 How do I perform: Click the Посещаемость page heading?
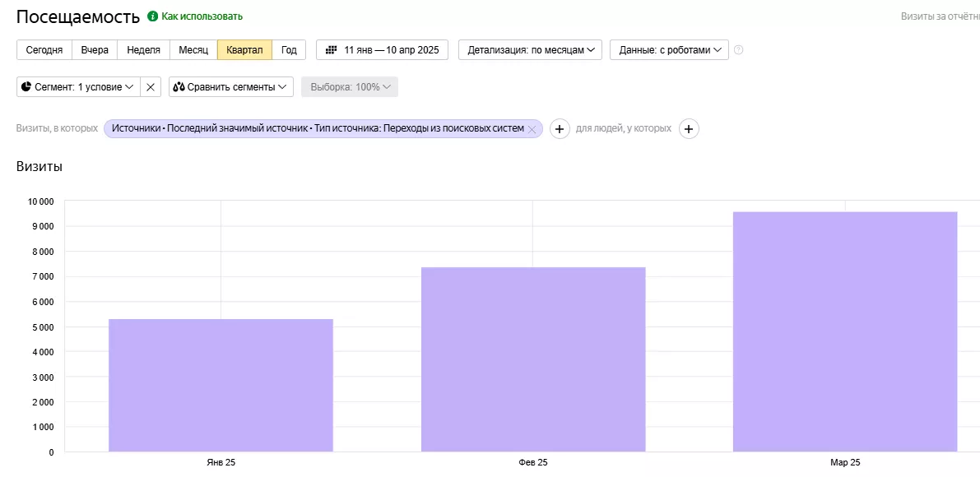coord(78,16)
